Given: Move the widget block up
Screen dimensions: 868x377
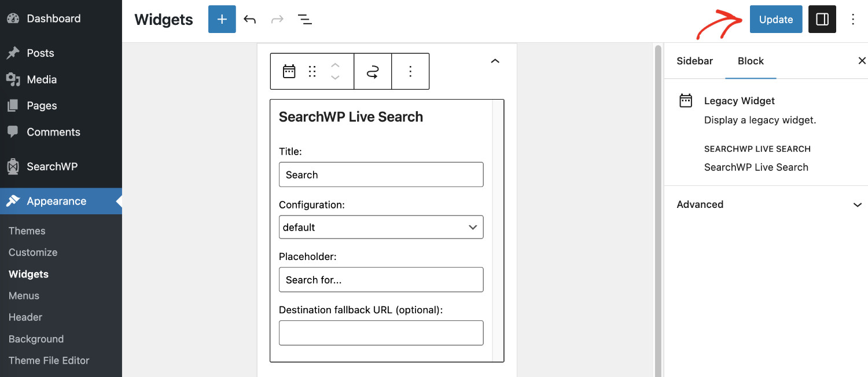Looking at the screenshot, I should (x=335, y=65).
